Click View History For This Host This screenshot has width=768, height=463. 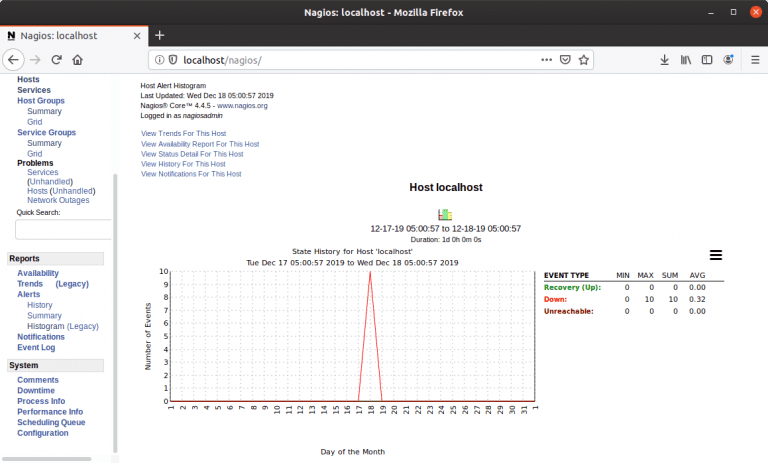pyautogui.click(x=183, y=164)
